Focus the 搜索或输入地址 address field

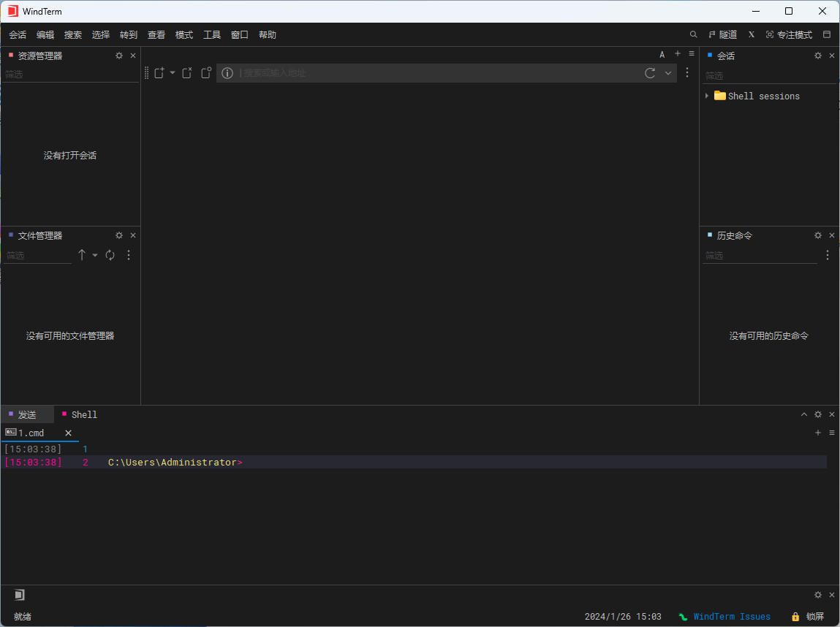point(439,73)
